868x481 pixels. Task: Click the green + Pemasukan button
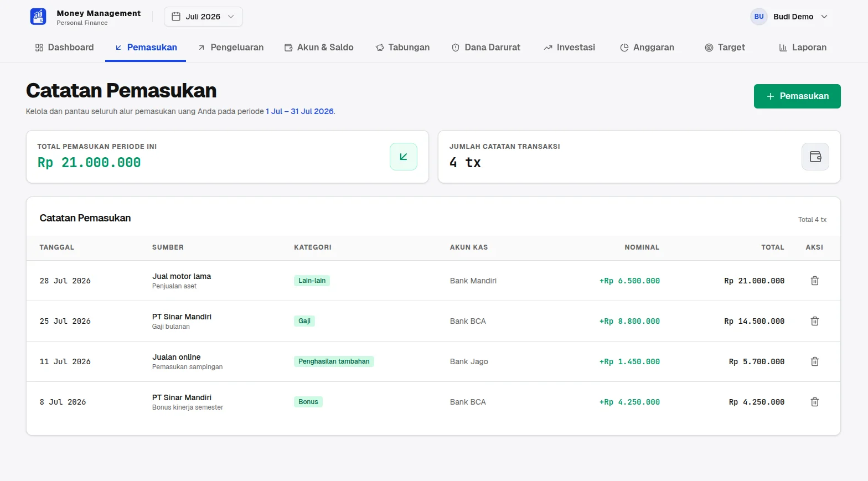(x=797, y=96)
